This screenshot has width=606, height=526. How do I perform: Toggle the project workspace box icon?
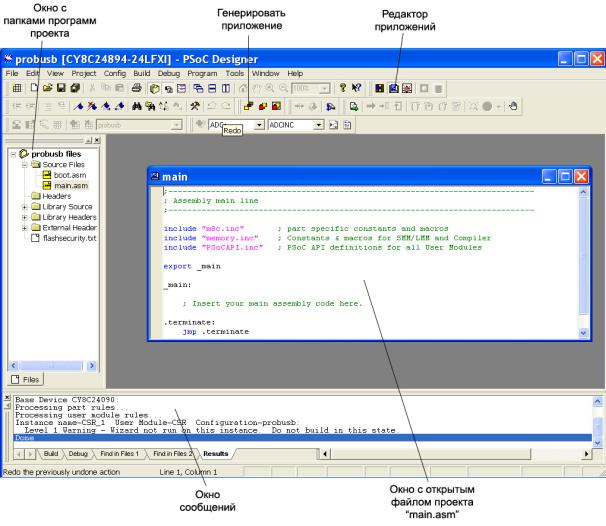point(154,89)
